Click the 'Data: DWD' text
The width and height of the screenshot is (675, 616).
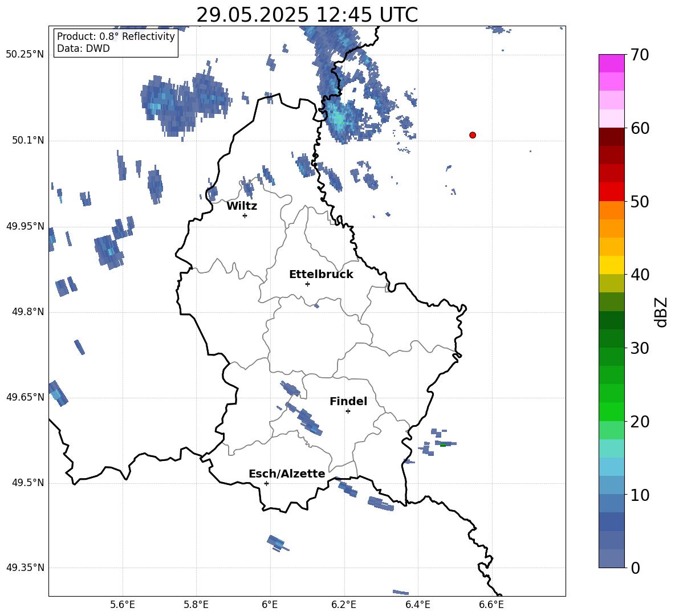tap(83, 48)
